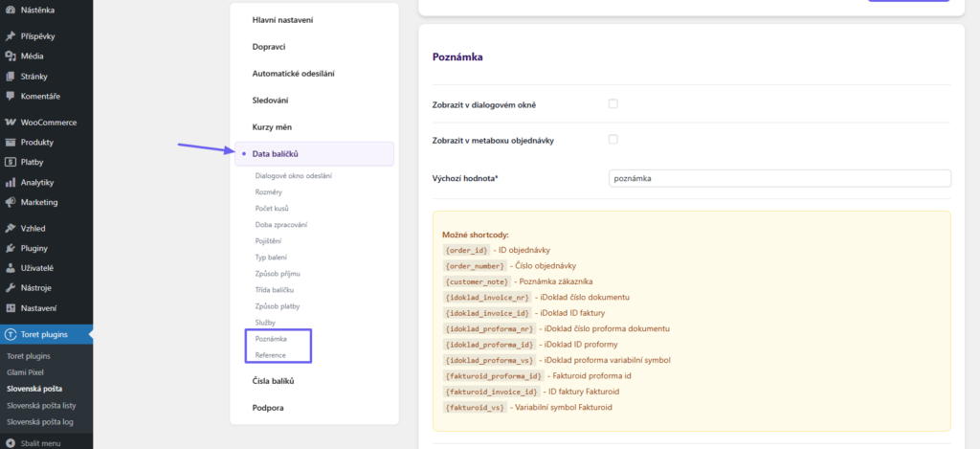Image resolution: width=980 pixels, height=449 pixels.
Task: Click the {idoklad_proforma_id} shortcode
Action: click(x=489, y=345)
